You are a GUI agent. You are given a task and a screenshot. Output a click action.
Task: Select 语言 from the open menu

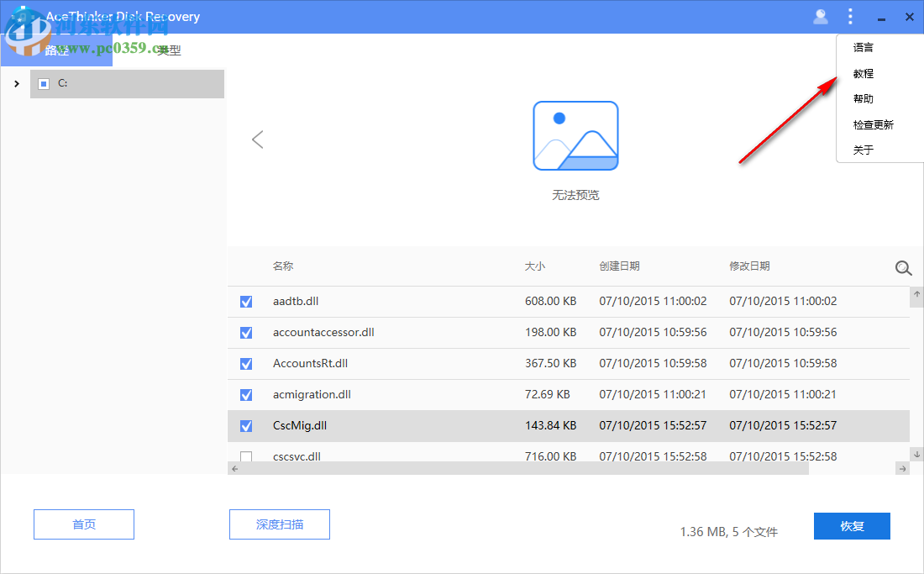863,47
